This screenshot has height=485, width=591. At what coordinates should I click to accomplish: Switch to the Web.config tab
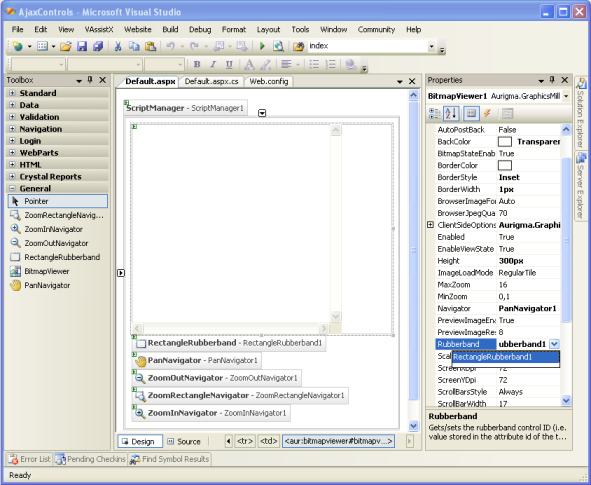click(x=269, y=81)
